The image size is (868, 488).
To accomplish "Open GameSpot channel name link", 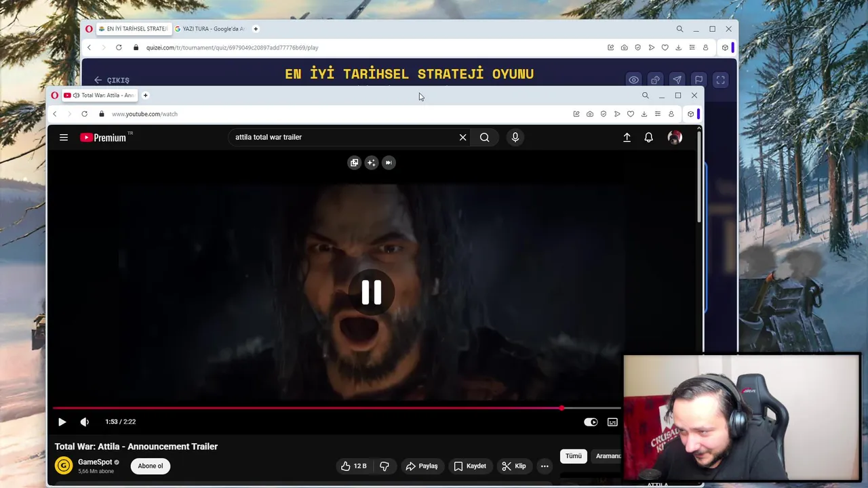I will pos(95,462).
